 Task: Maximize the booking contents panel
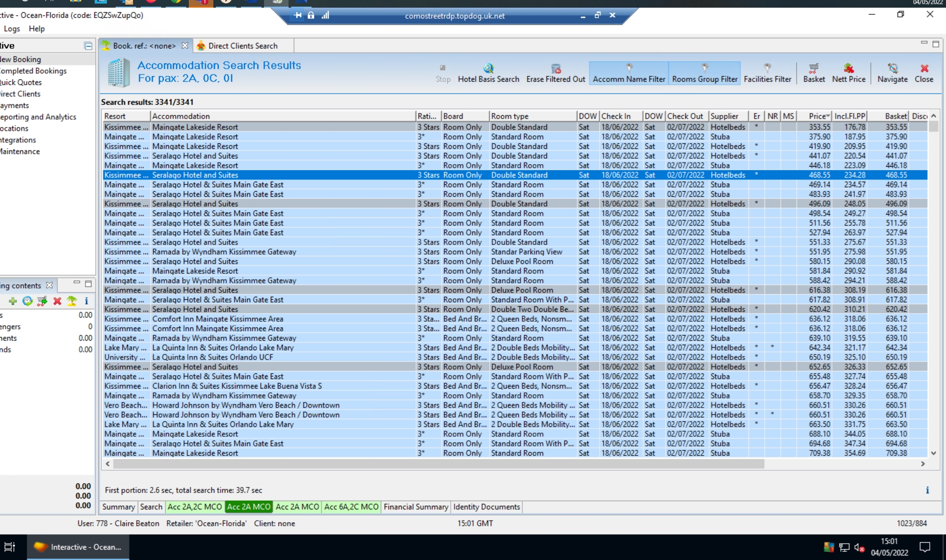tap(89, 284)
